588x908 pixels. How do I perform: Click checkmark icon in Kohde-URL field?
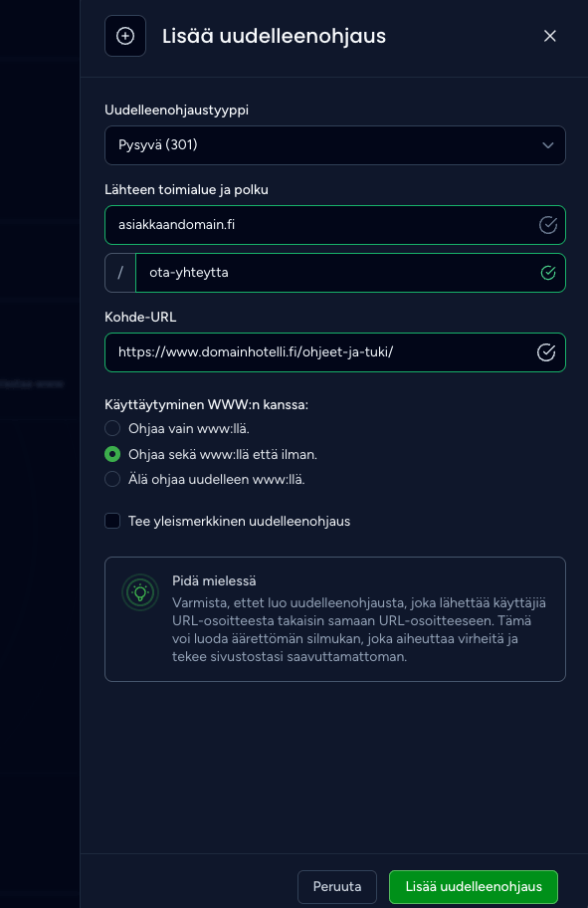546,352
